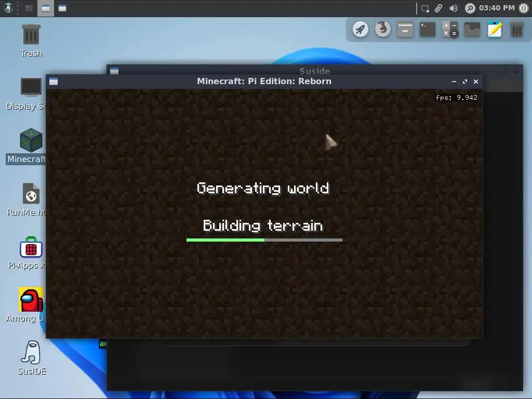Screen dimensions: 532x399
Task: Select the SusIDE desktop icon
Action: point(31,353)
